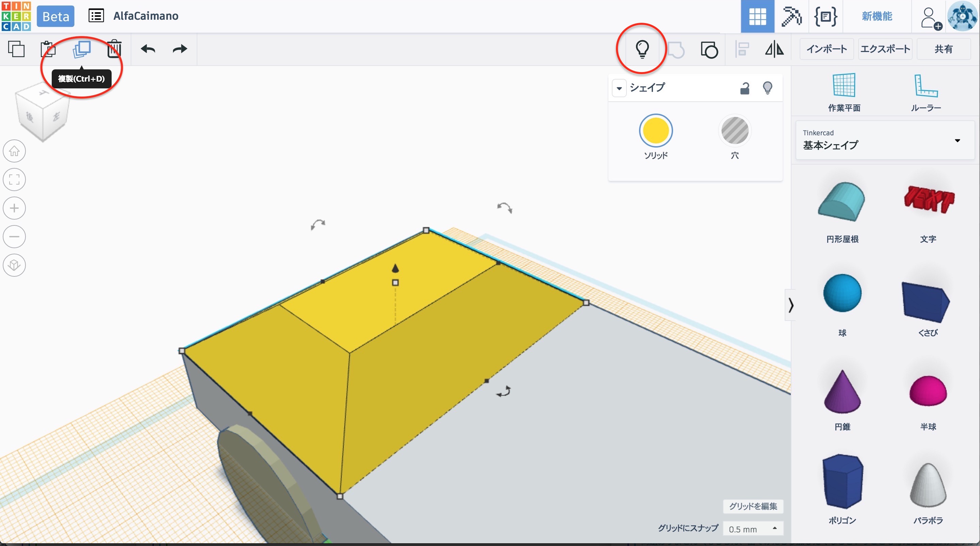The width and height of the screenshot is (980, 546).
Task: Click the redo arrow
Action: 180,49
